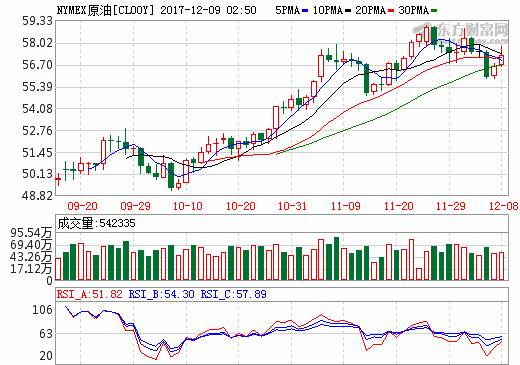Click the 56.70 price axis label
Viewport: 520px width, 365px height.
(37, 65)
